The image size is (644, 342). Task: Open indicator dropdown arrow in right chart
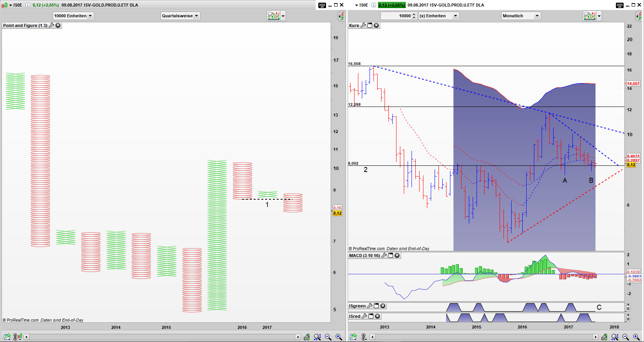pos(599,16)
